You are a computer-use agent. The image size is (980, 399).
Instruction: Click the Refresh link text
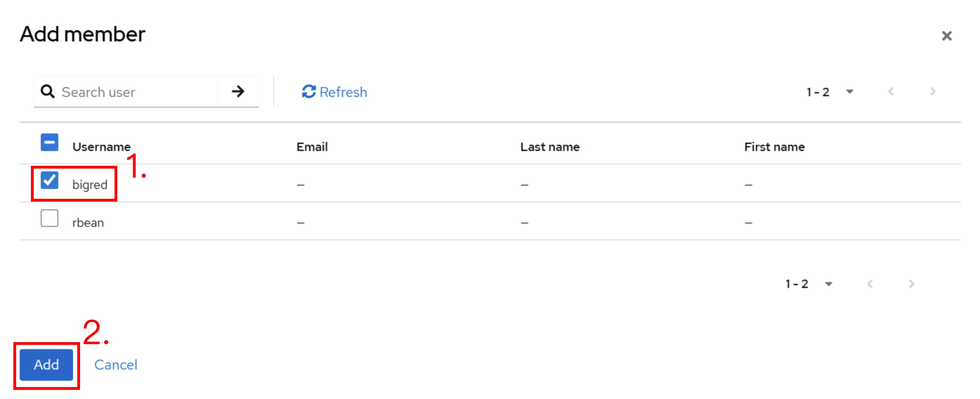click(343, 92)
